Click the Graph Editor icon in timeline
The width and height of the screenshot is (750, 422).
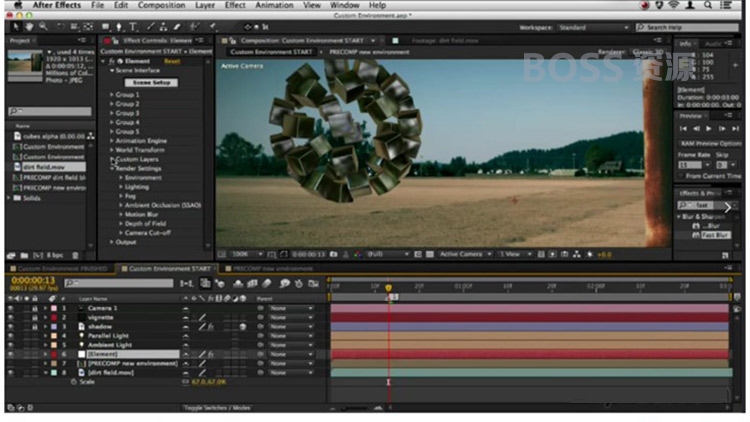coord(314,284)
